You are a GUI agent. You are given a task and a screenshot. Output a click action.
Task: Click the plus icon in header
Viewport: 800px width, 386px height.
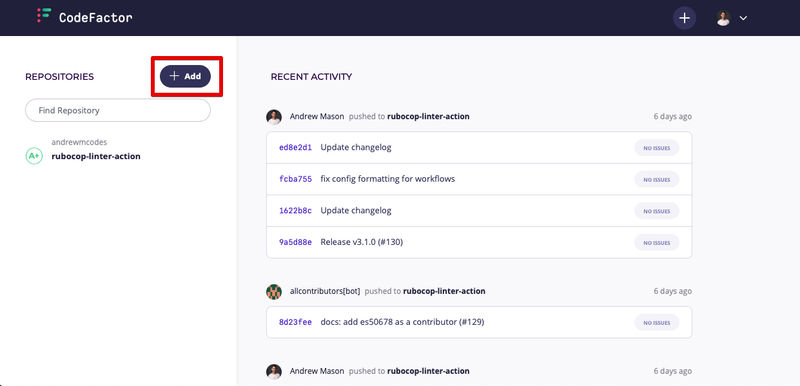point(684,18)
